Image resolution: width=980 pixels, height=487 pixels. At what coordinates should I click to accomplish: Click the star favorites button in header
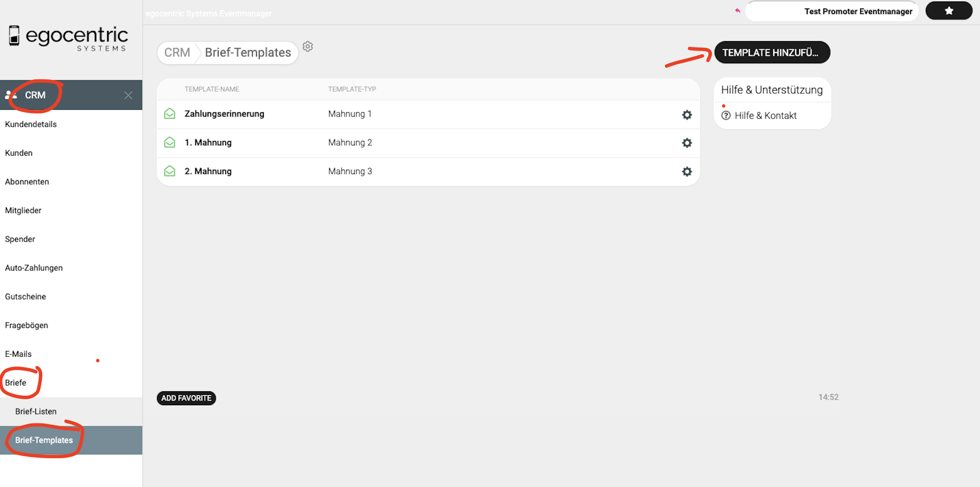pos(948,11)
